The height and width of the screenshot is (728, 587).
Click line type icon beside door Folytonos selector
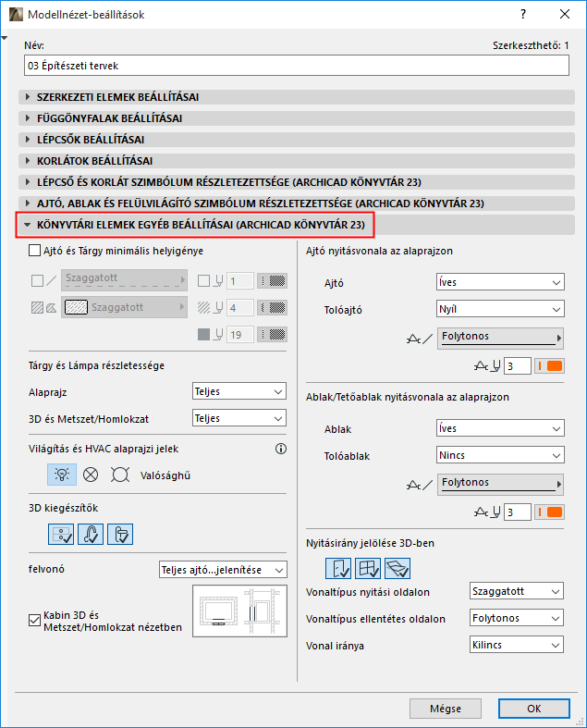(x=420, y=339)
